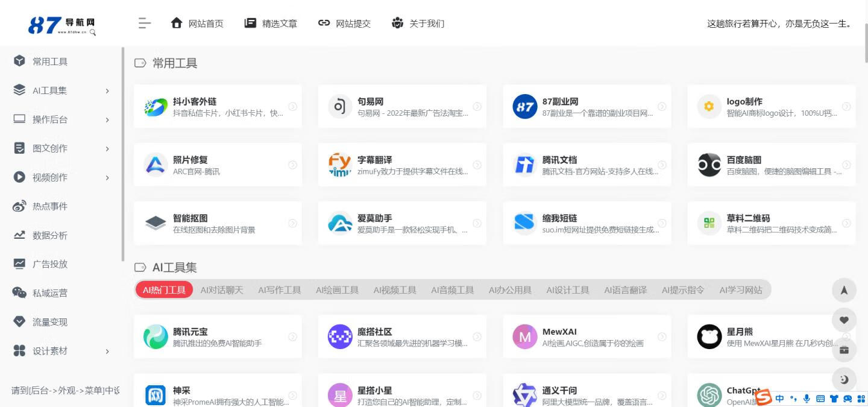868x407 pixels.
Task: Click the back-to-top arrow button
Action: tap(844, 290)
